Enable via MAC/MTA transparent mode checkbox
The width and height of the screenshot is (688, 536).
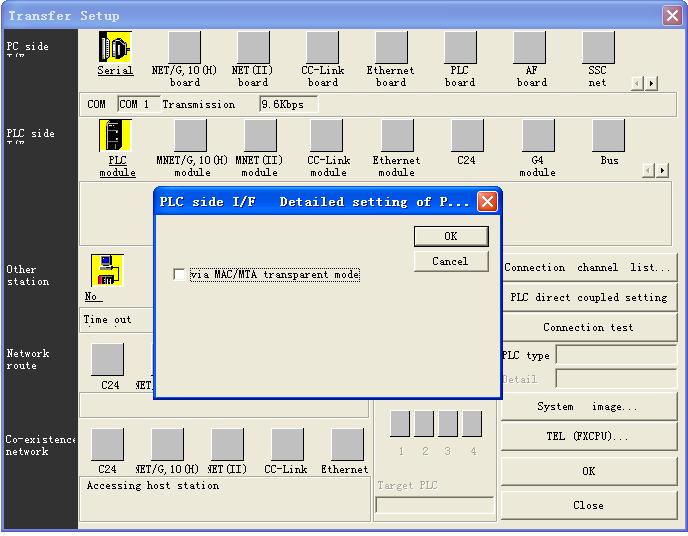click(179, 275)
